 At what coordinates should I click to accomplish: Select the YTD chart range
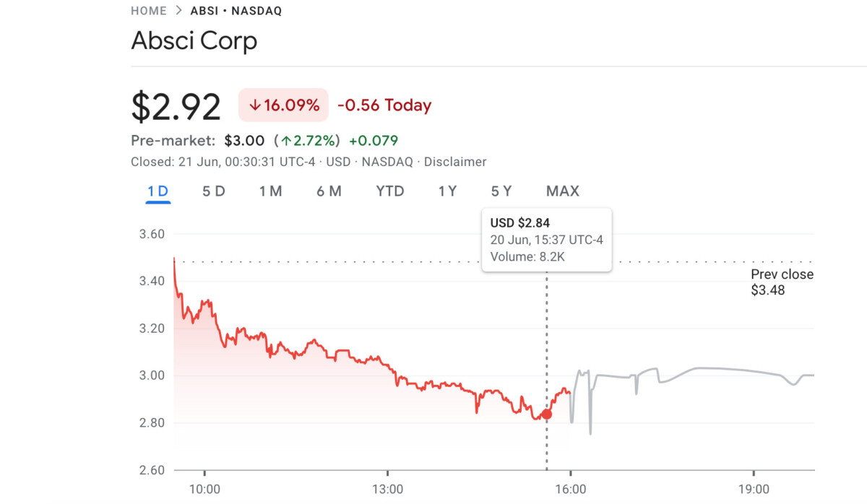click(390, 191)
